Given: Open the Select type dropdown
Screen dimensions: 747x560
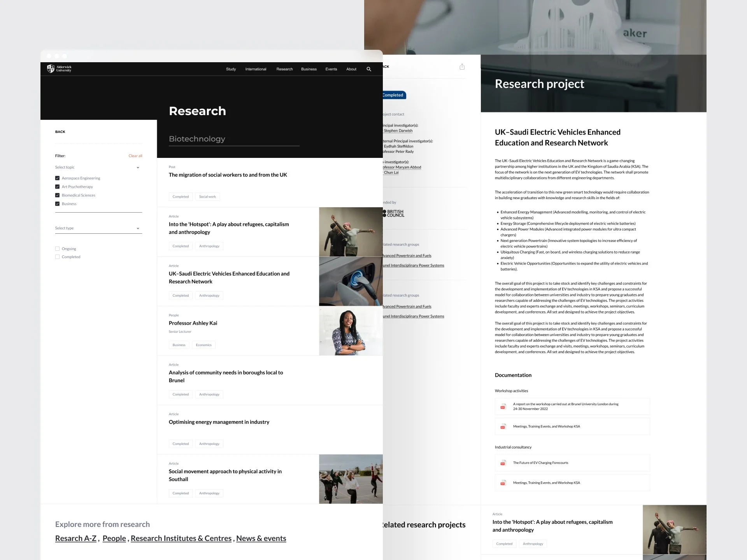Looking at the screenshot, I should (138, 229).
